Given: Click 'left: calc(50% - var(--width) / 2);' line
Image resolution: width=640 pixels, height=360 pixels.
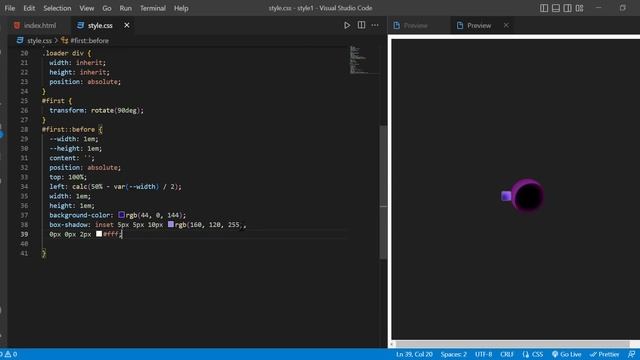Looking at the screenshot, I should point(115,187).
